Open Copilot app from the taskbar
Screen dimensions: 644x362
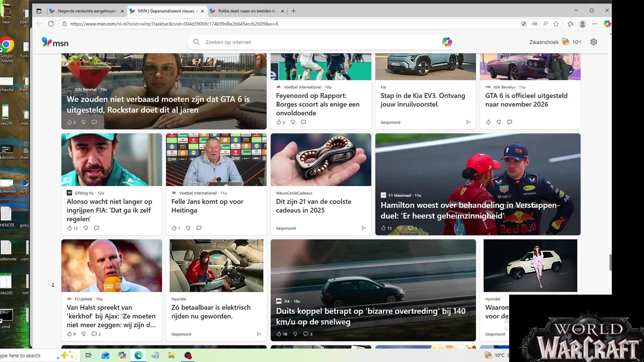pos(122,355)
